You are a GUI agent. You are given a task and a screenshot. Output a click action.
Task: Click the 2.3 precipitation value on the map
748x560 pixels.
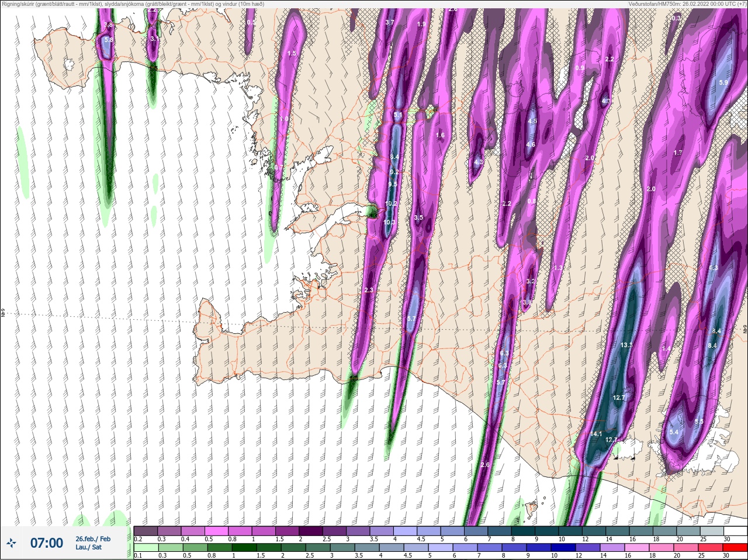click(368, 291)
